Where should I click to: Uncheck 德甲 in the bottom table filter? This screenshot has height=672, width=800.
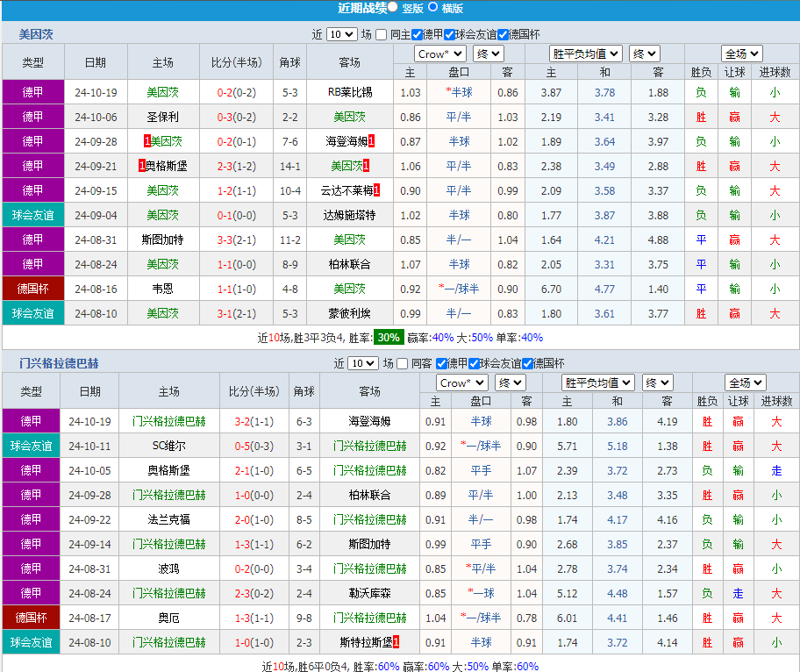(439, 363)
